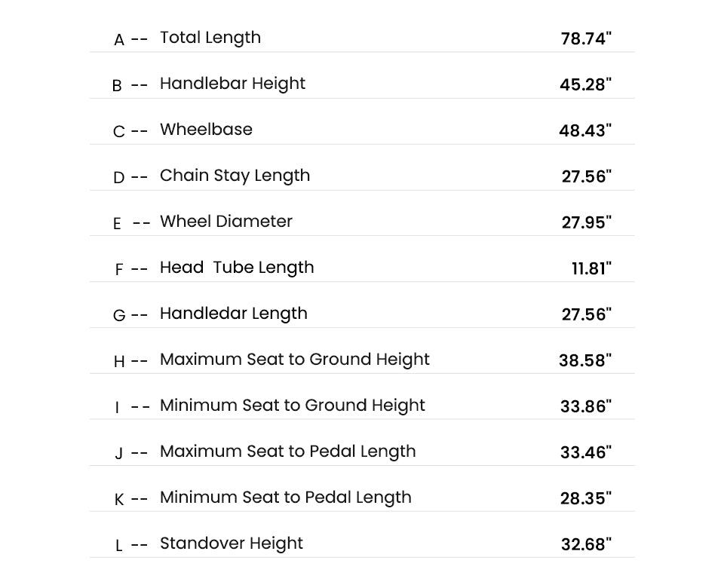Select the 48.43" wheelbase value
This screenshot has width=724, height=588.
point(585,130)
